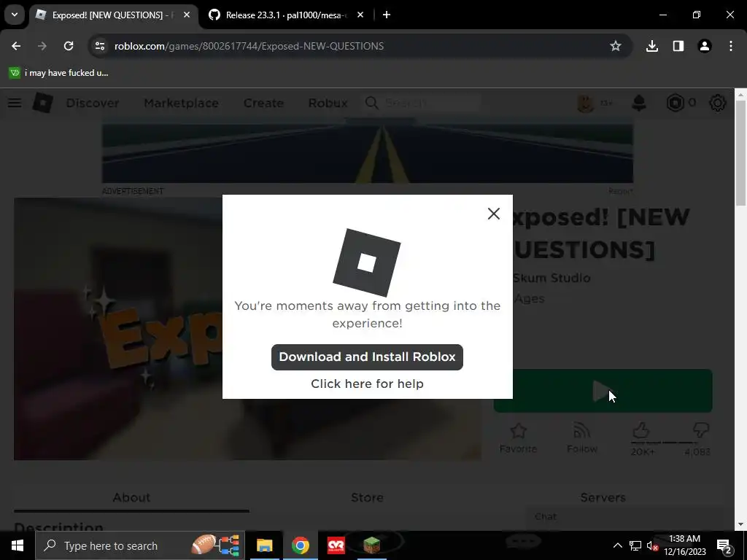Show hidden system tray icons
This screenshot has height=560, width=747.
(617, 545)
